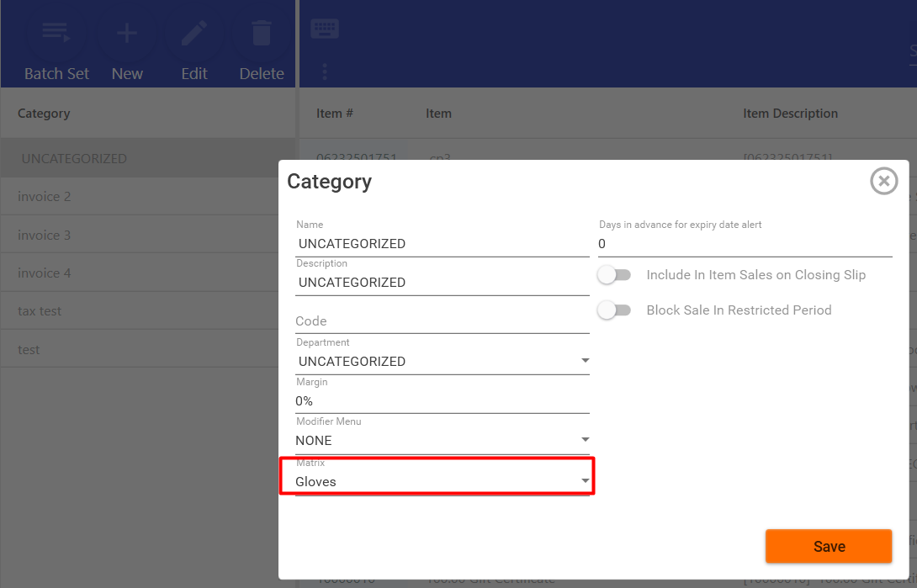Click the Batch Set toolbar icon
This screenshot has height=588, width=917.
[x=56, y=33]
